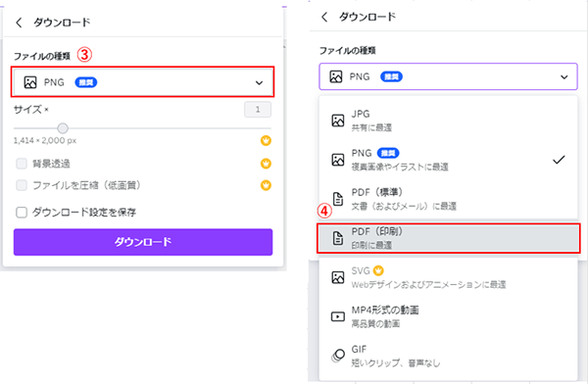
Task: Select the SVG premium format option
Action: (448, 277)
